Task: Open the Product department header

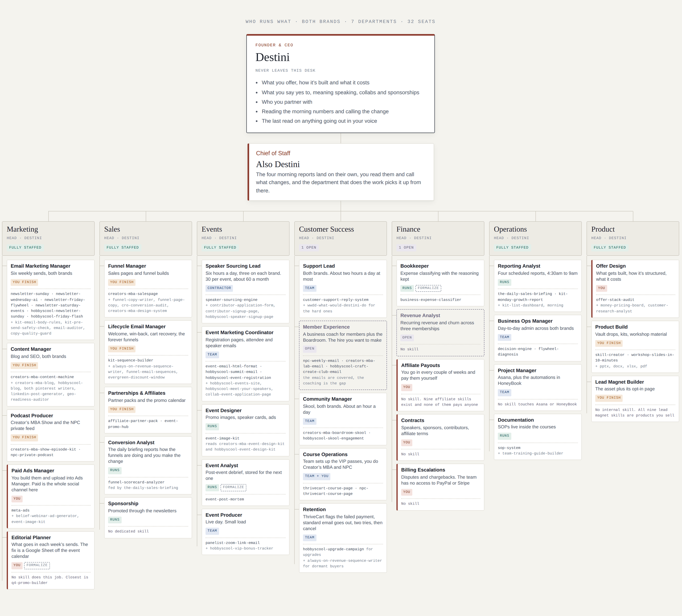Action: point(633,238)
